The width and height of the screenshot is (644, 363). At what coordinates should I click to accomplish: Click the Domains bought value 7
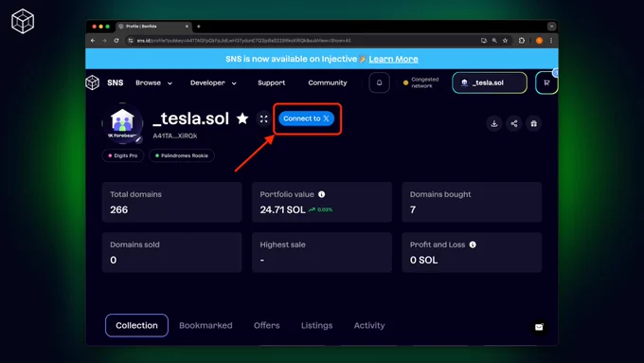click(413, 209)
